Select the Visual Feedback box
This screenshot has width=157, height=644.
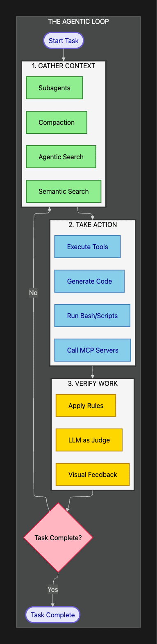click(93, 474)
